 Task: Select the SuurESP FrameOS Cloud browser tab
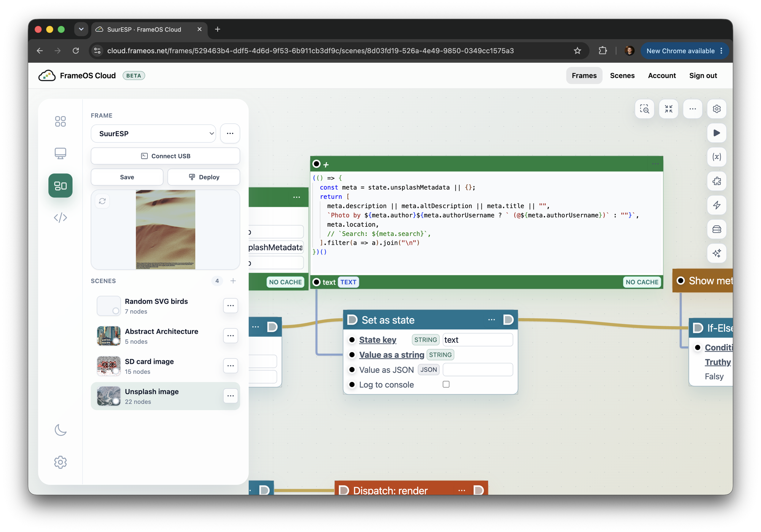click(149, 29)
